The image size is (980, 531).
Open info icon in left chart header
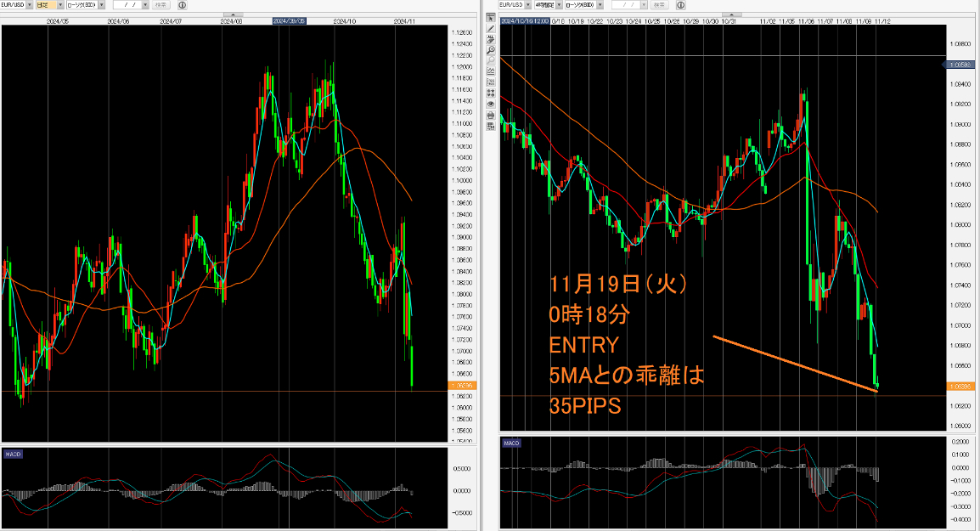click(x=182, y=4)
